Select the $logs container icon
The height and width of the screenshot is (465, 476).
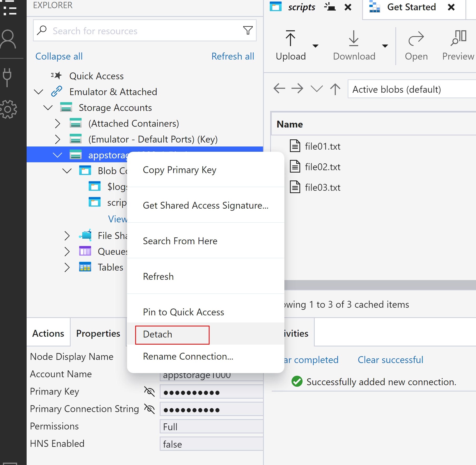point(94,186)
